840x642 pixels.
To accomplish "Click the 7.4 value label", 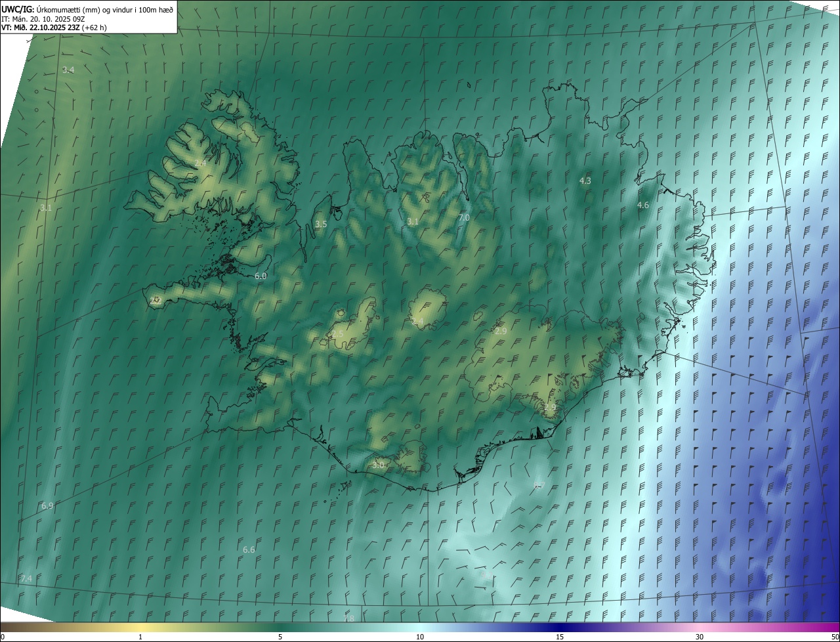I will tap(26, 578).
